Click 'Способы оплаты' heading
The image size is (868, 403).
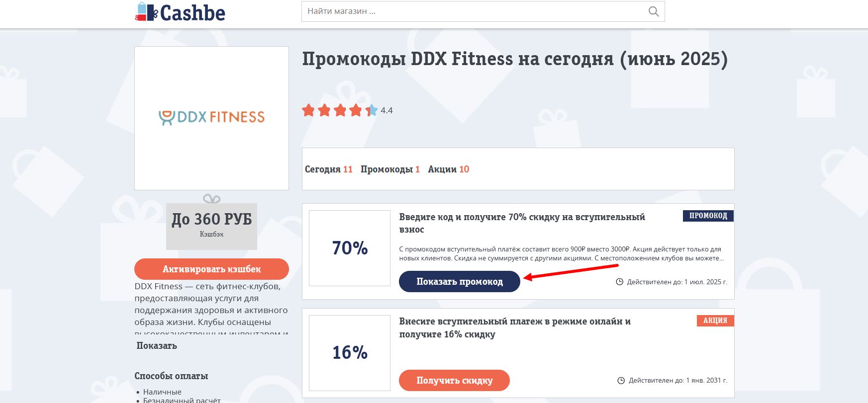171,376
